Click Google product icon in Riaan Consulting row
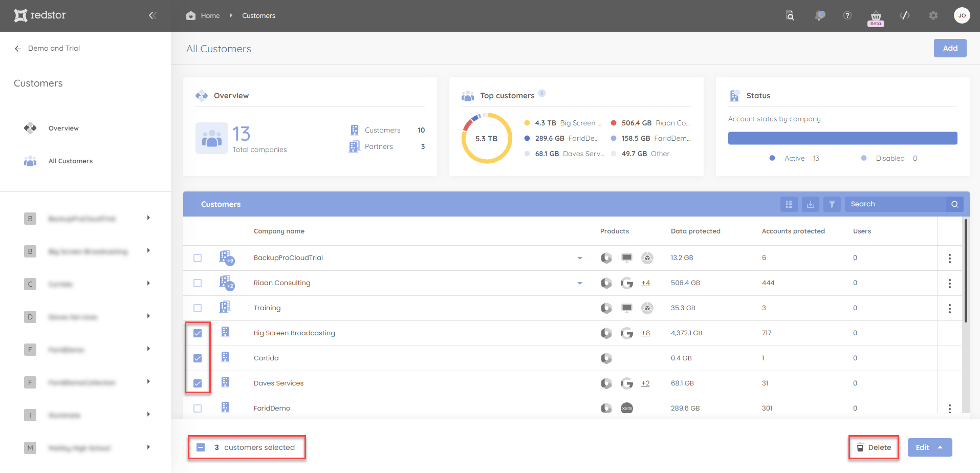 (x=627, y=283)
